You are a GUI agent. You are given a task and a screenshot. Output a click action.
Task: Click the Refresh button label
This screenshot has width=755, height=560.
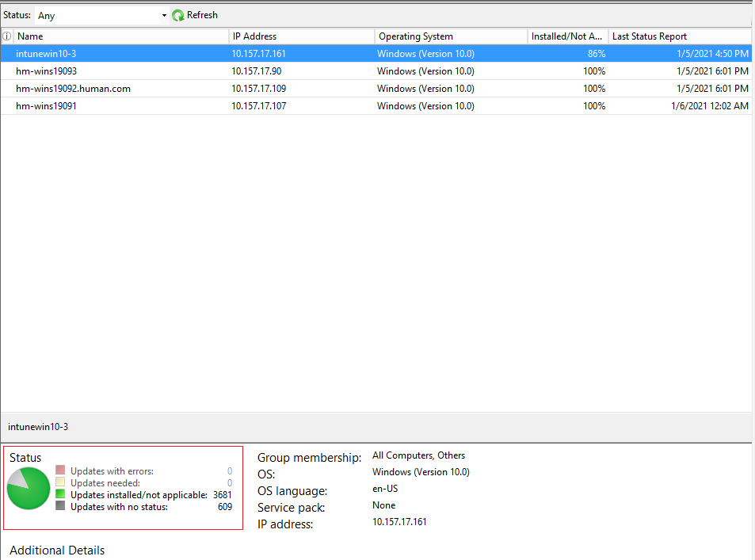[200, 14]
